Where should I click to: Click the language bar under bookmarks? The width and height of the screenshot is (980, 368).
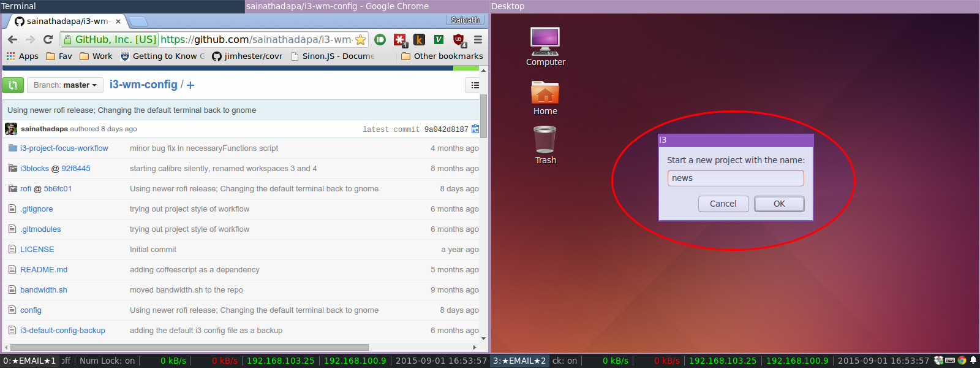[241, 68]
